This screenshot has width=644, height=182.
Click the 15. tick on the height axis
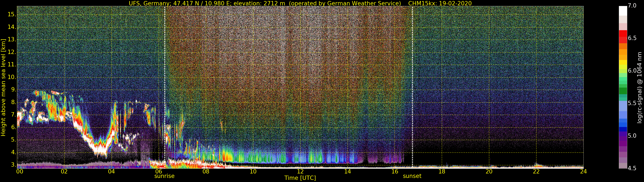click(12, 15)
